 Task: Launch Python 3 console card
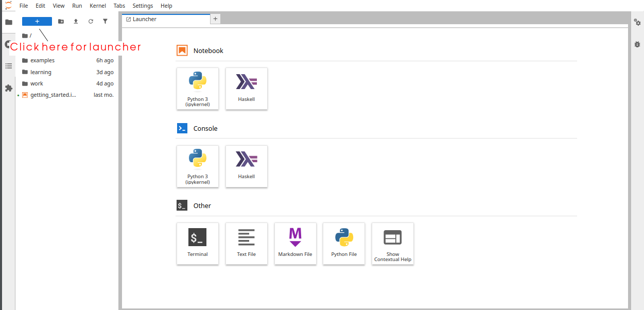198,166
